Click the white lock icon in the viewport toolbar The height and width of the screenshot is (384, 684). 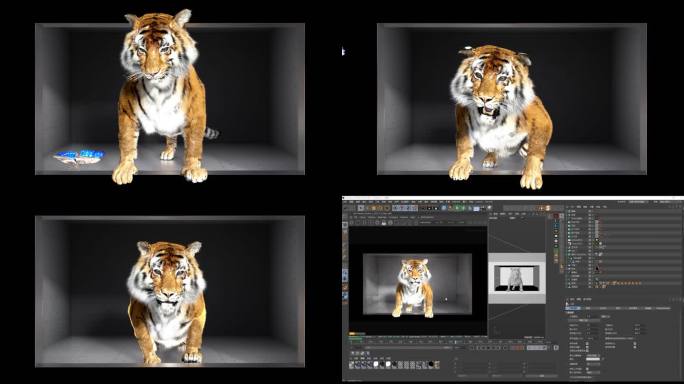coord(383,223)
